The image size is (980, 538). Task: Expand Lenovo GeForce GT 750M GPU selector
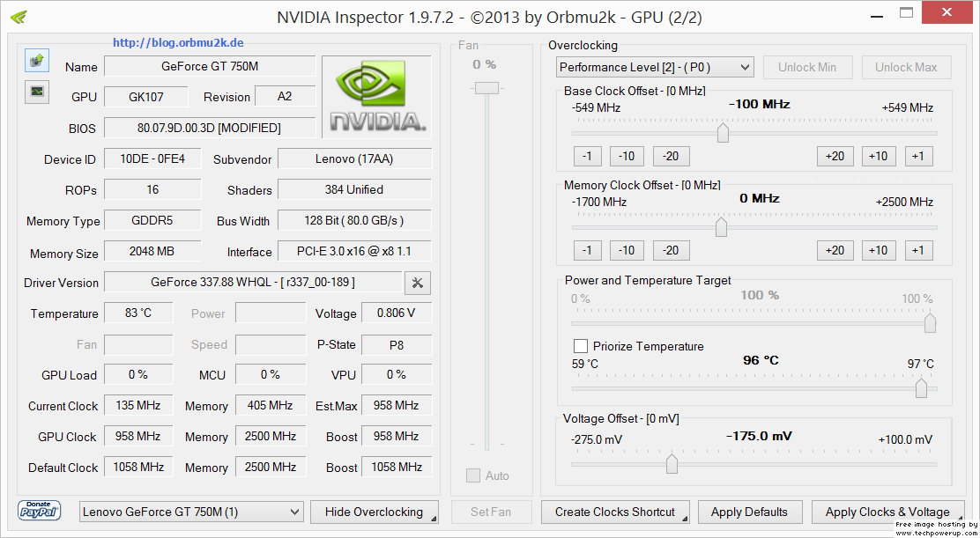(x=191, y=512)
